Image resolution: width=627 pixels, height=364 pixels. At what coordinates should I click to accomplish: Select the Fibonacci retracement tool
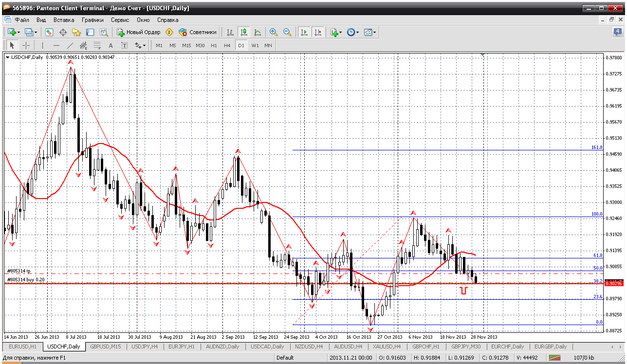point(97,45)
